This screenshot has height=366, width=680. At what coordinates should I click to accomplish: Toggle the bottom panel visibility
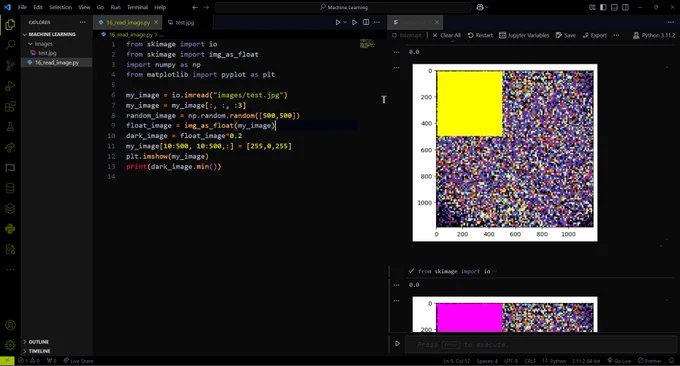click(x=614, y=7)
